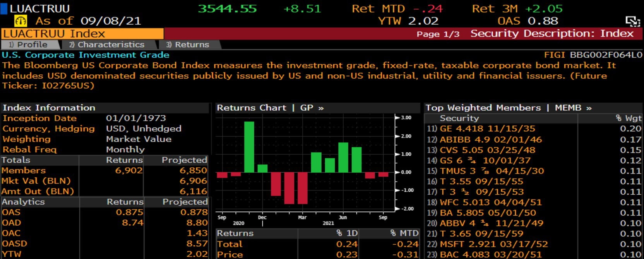
Task: Click OAS projected value 0.878
Action: (194, 212)
